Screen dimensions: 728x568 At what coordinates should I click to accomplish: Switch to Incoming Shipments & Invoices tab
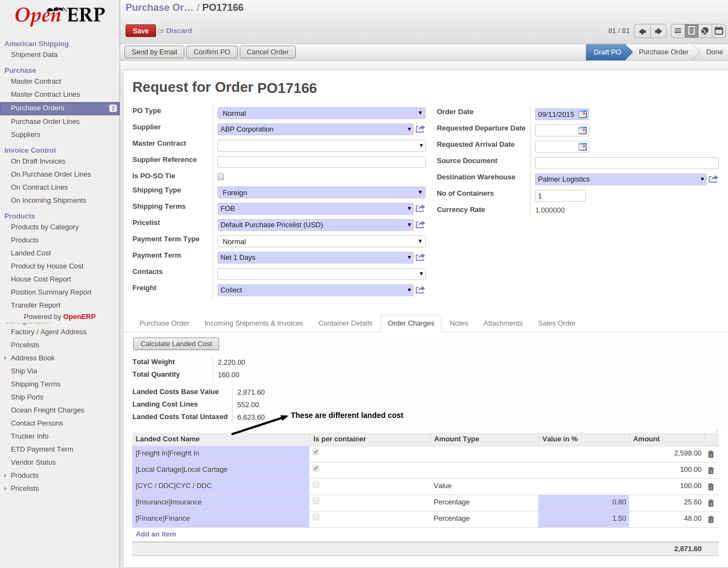pos(254,323)
